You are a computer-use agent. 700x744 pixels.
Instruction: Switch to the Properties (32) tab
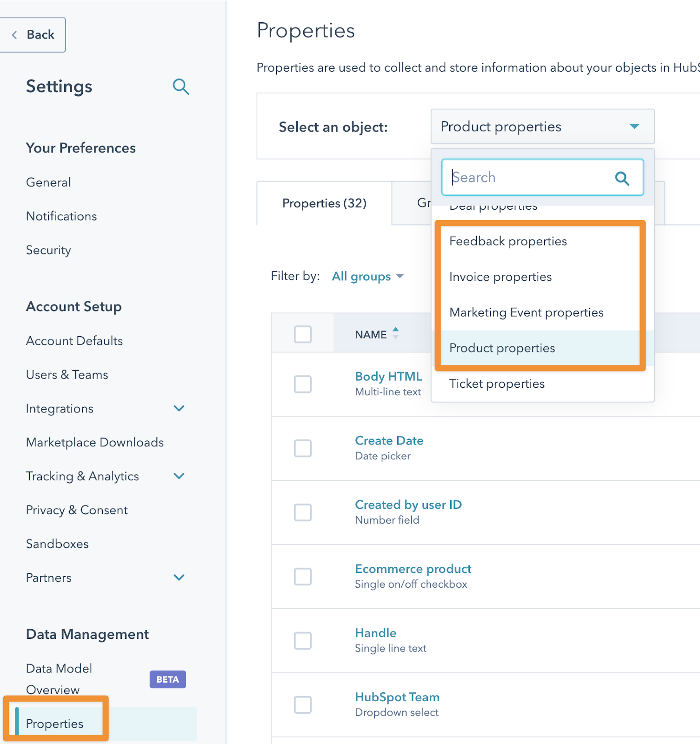point(324,204)
